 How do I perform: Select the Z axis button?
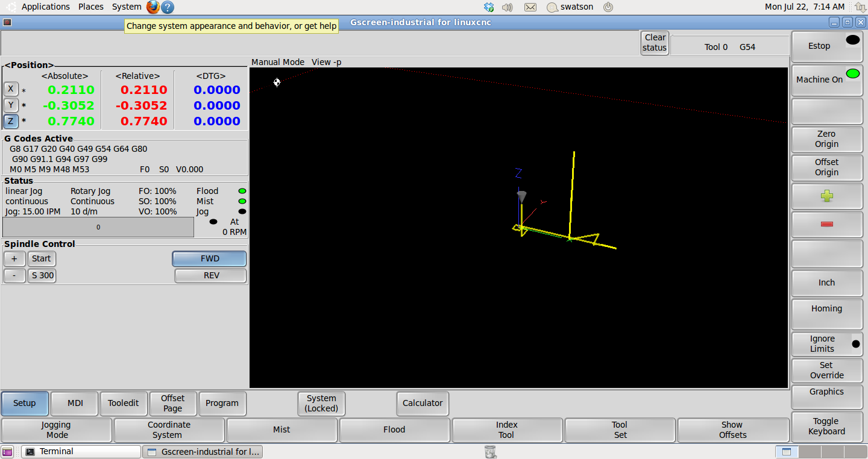[11, 121]
